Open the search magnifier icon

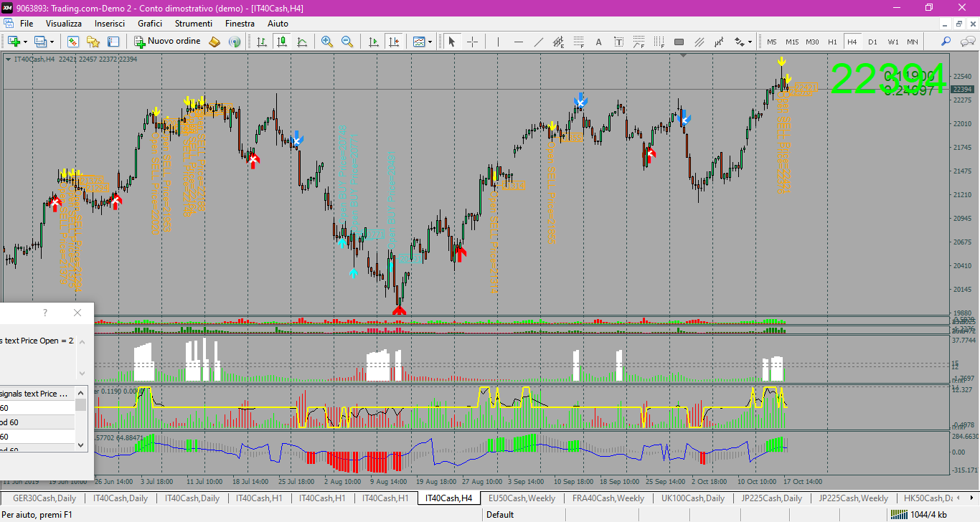pos(946,42)
